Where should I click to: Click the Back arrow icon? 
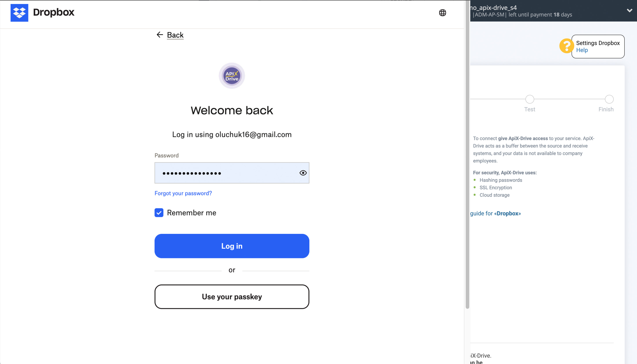[159, 35]
